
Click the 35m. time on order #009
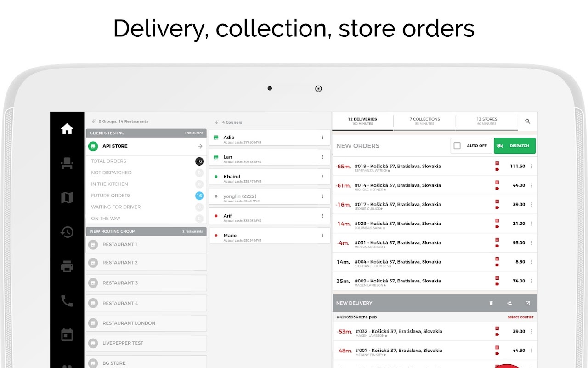(x=343, y=281)
